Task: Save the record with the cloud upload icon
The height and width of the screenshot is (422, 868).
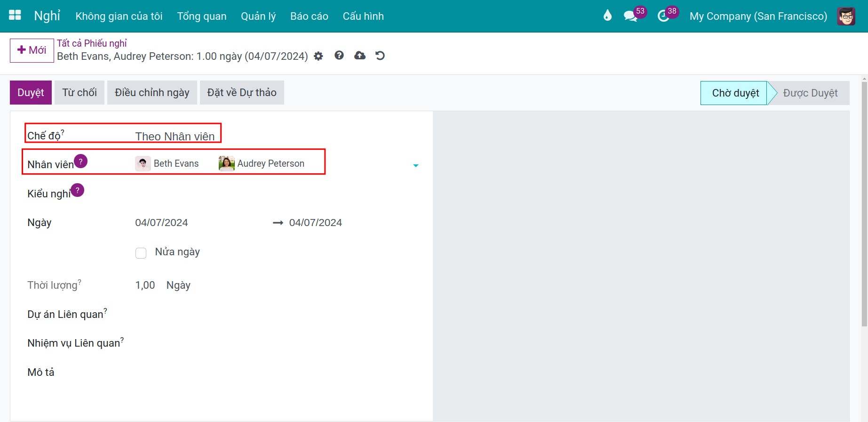Action: click(360, 56)
